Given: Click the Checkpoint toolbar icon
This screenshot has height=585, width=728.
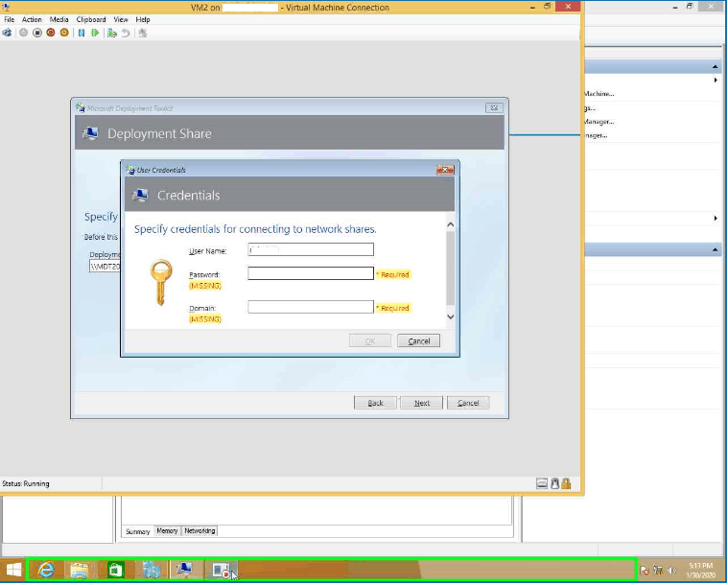Looking at the screenshot, I should point(112,33).
